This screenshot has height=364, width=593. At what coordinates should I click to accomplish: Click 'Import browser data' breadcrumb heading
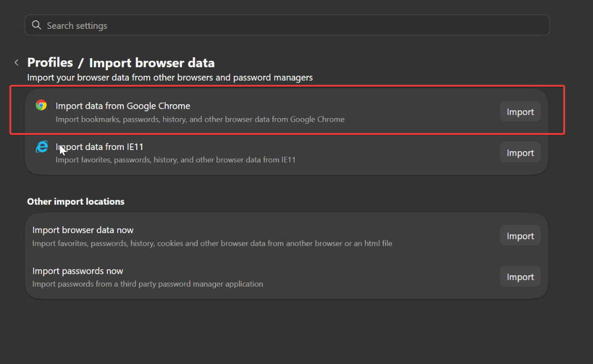pos(152,63)
